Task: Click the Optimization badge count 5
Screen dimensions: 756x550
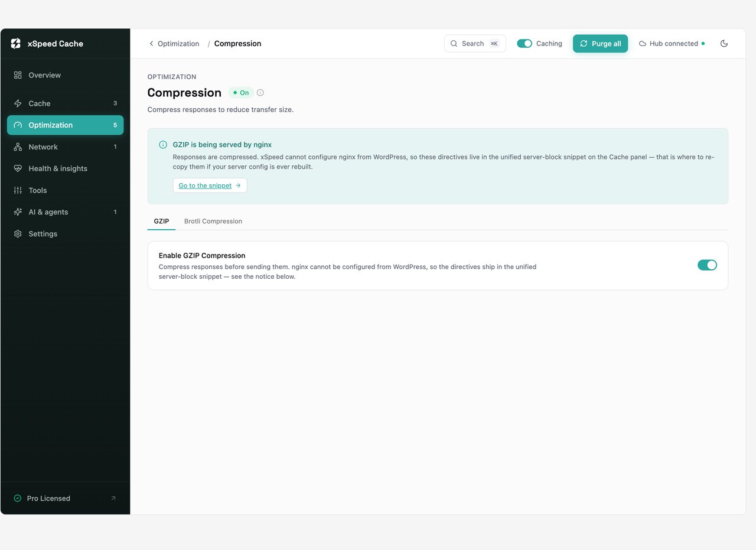Action: pos(115,125)
